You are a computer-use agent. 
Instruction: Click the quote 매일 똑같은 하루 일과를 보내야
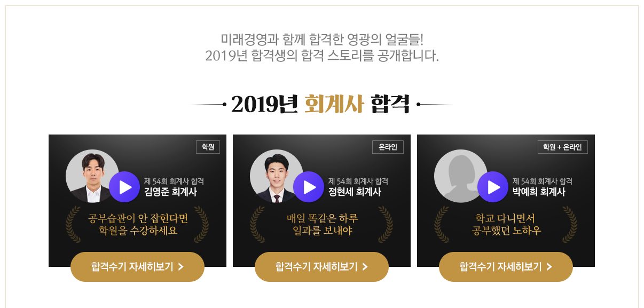[322, 225]
